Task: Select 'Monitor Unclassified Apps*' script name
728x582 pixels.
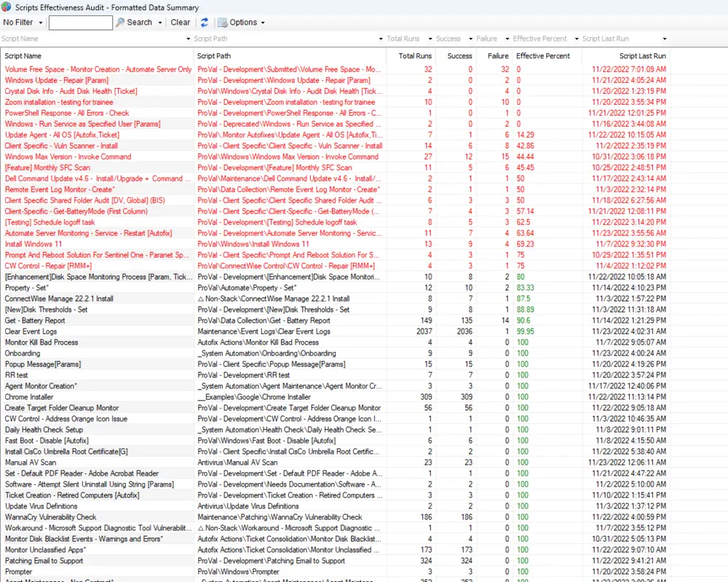Action: pos(45,550)
